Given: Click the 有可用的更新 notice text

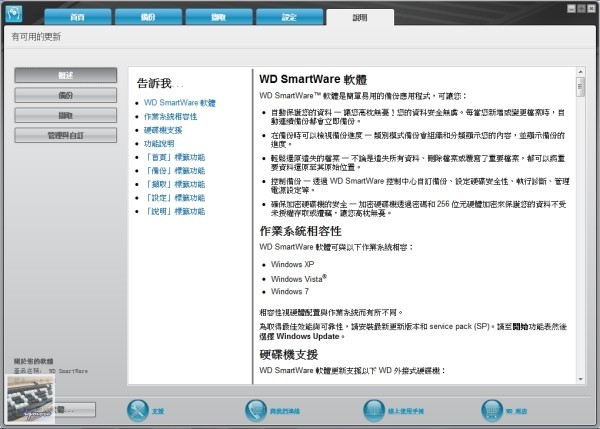Looking at the screenshot, I should coord(36,37).
